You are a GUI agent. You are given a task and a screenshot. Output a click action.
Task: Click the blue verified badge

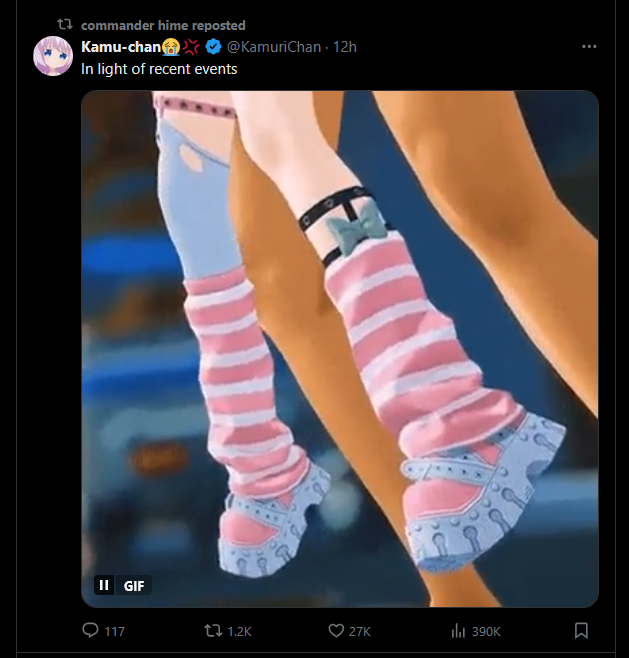click(x=214, y=47)
